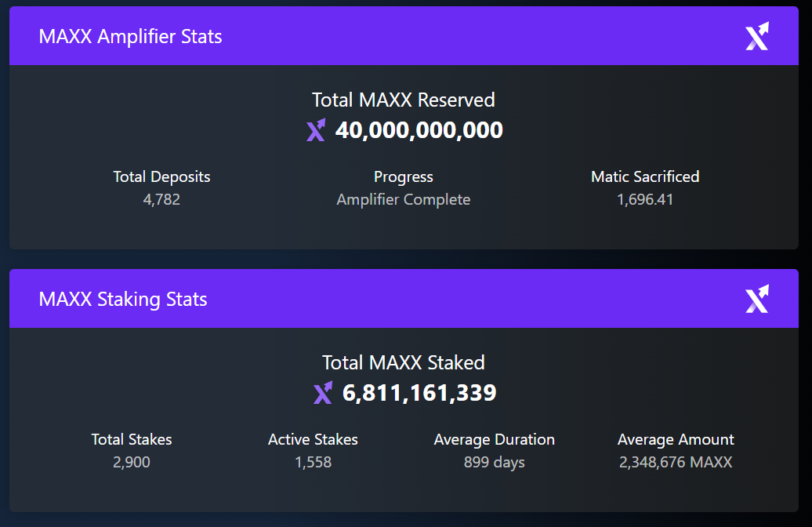Click the 6,811,161,339 staked amount

tap(419, 393)
